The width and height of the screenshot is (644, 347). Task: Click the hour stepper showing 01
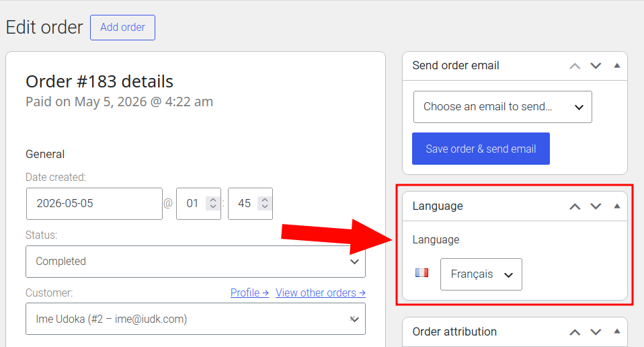198,204
